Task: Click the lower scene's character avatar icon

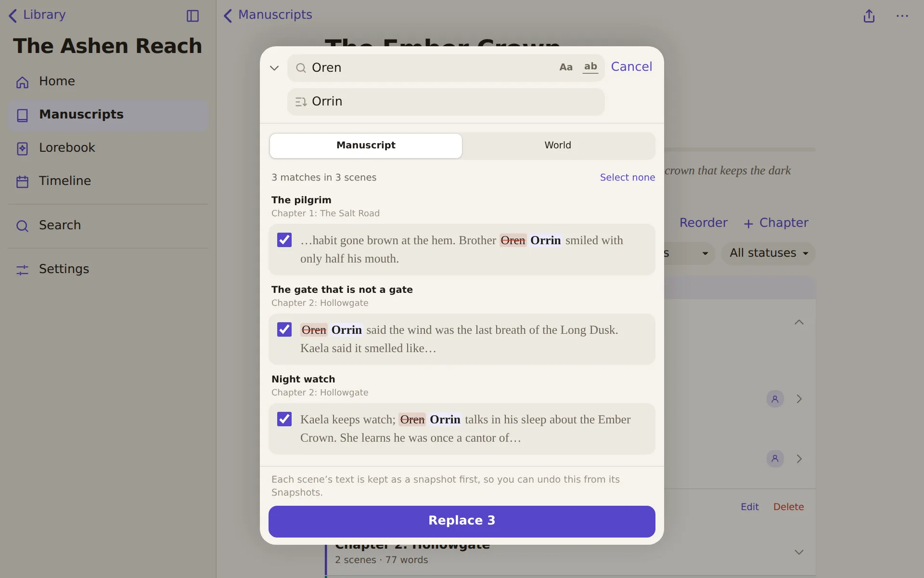Action: (x=775, y=459)
